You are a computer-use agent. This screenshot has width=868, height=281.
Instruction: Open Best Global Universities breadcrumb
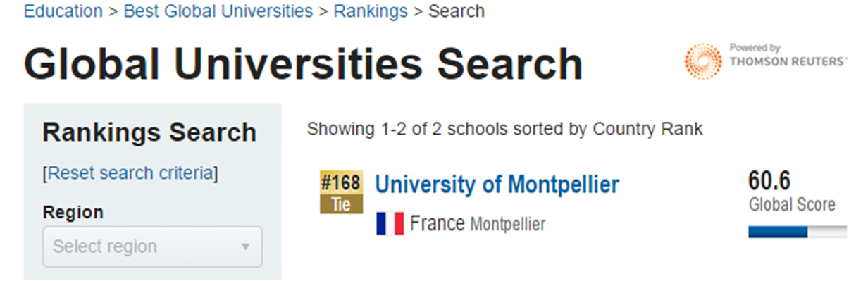[218, 11]
